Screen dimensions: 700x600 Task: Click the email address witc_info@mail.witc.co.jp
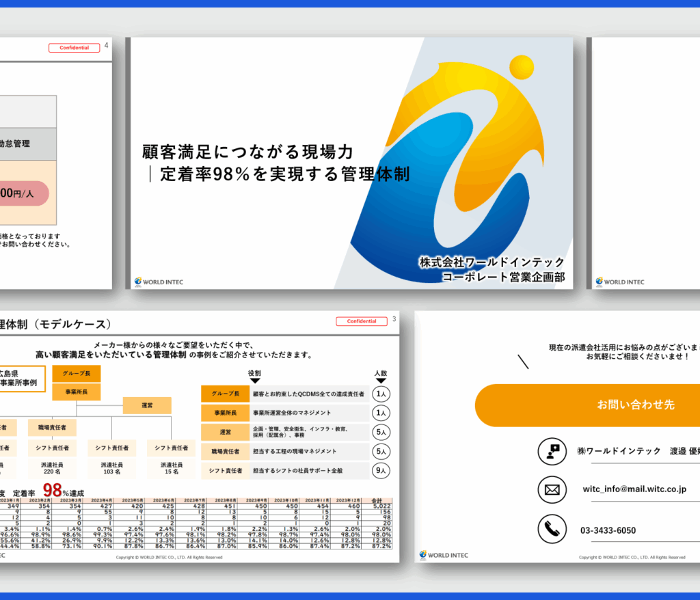pos(634,489)
